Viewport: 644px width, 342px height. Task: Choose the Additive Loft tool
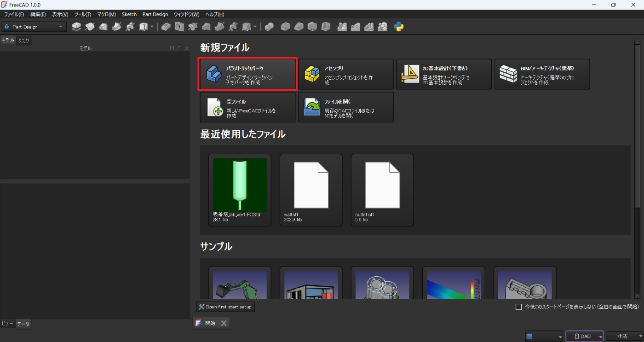(x=103, y=27)
